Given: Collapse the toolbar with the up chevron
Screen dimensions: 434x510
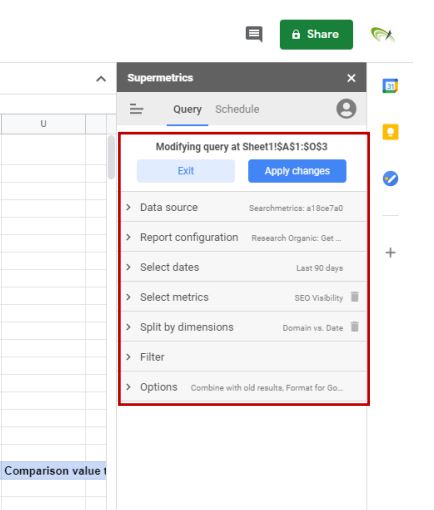Looking at the screenshot, I should [101, 79].
